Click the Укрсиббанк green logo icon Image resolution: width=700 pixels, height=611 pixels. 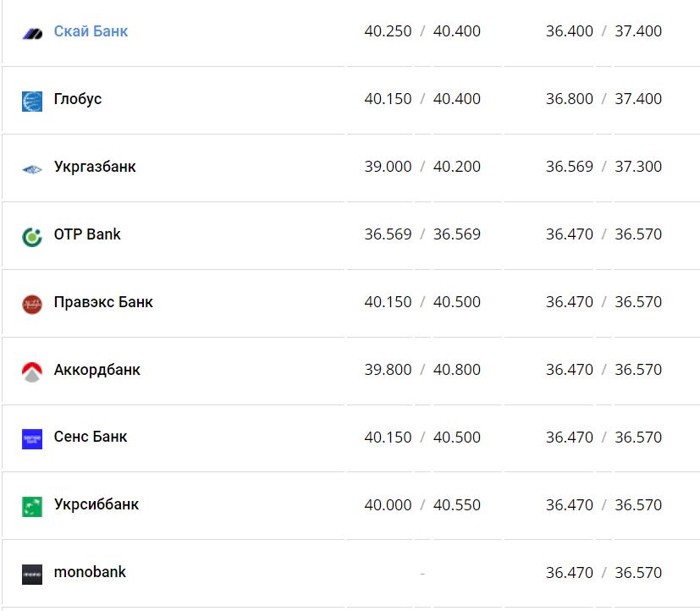pos(32,507)
